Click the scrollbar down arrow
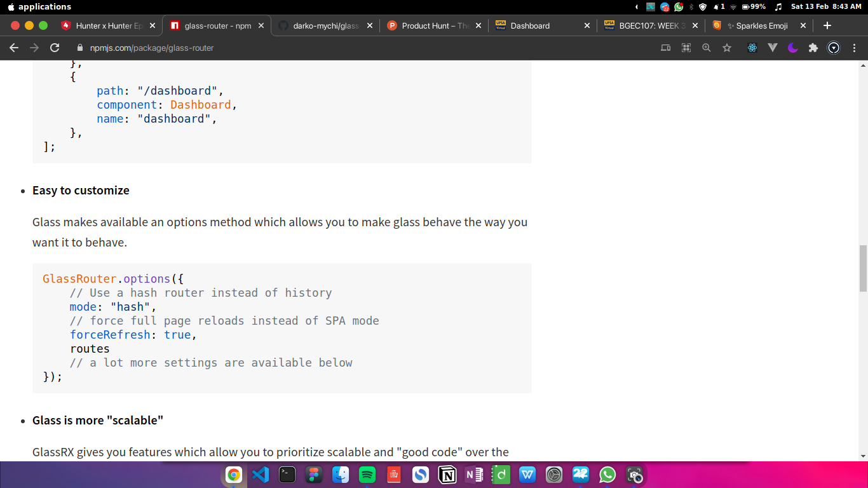Image resolution: width=868 pixels, height=488 pixels. (863, 456)
